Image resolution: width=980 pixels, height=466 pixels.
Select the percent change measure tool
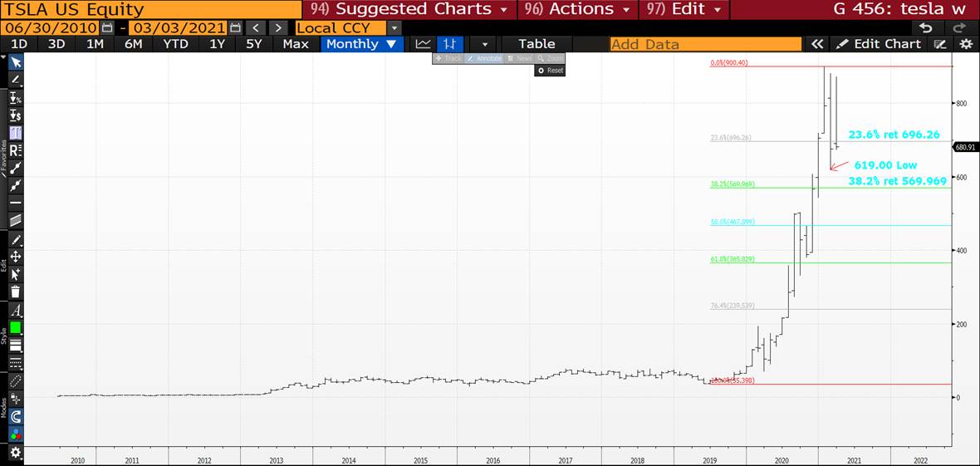16,98
